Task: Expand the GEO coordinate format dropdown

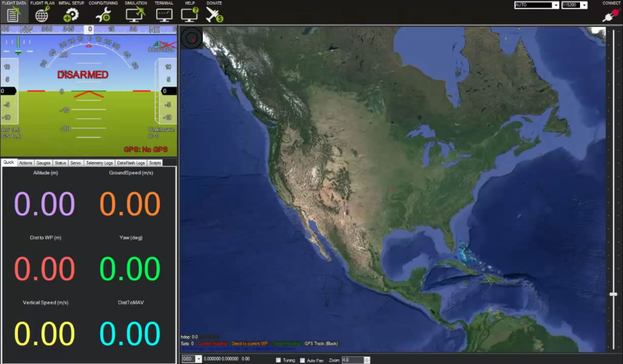Action: tap(198, 359)
